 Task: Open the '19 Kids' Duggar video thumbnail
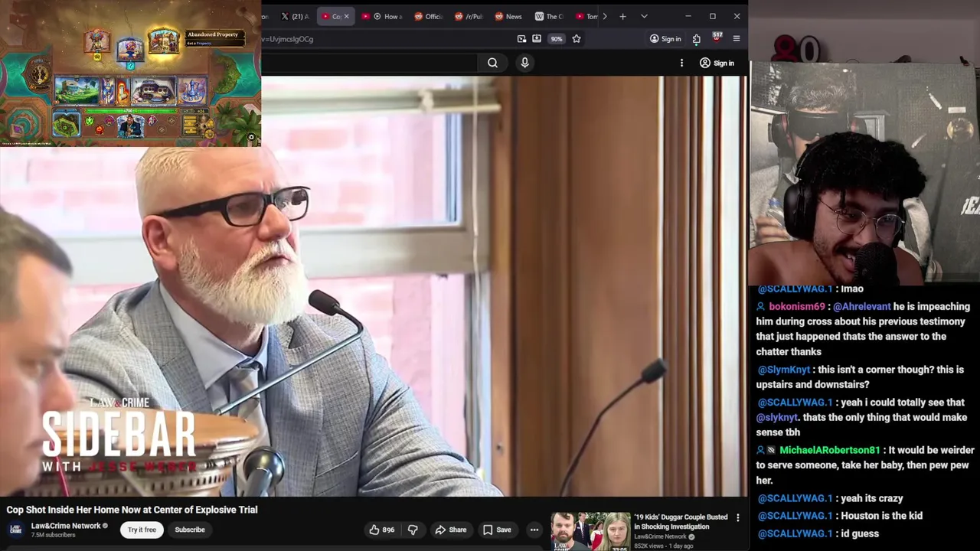590,532
